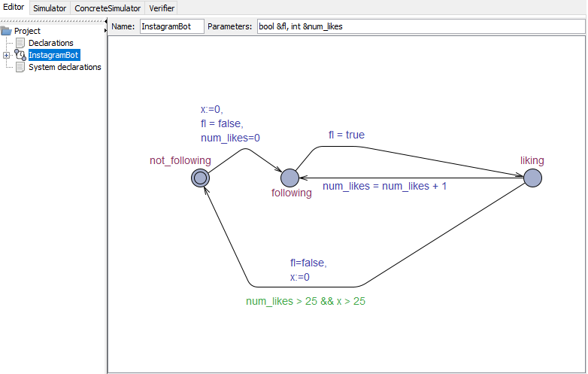Click the System declarations document icon
Viewport: 588px width, 374px height.
(x=20, y=67)
